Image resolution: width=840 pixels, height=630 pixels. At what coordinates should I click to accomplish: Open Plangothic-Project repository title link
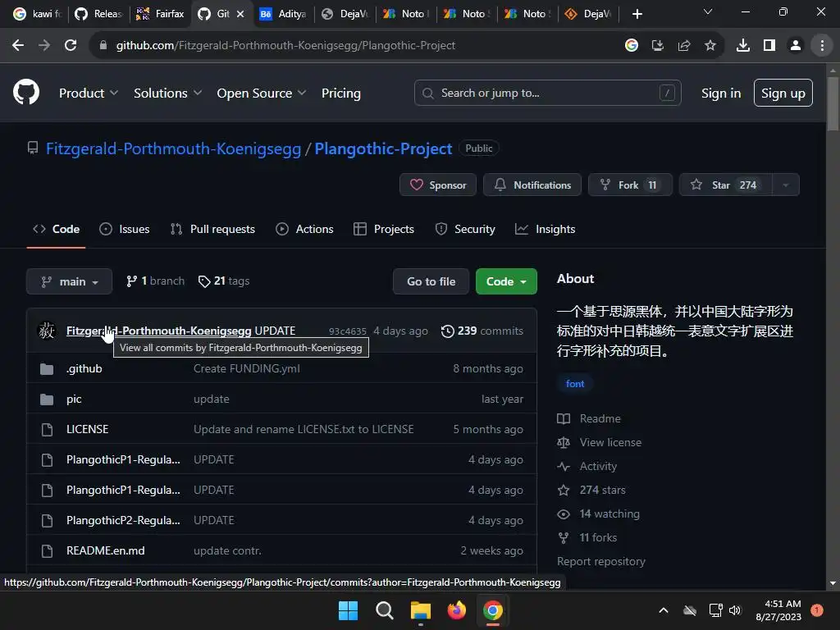point(383,148)
